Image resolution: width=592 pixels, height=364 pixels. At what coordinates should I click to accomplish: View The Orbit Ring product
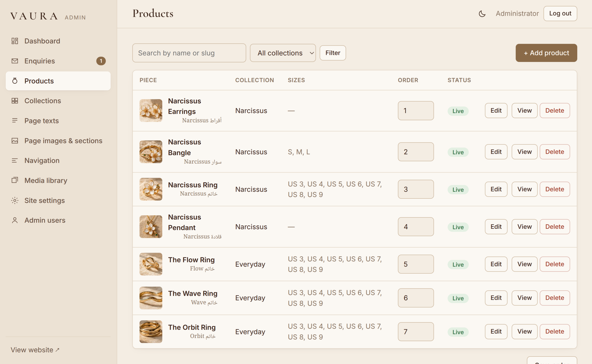pos(524,331)
